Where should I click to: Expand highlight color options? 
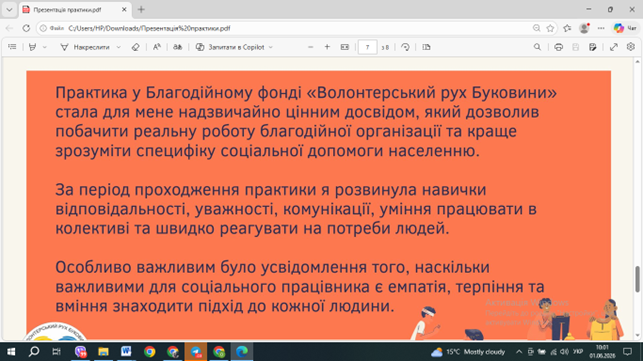click(x=45, y=47)
